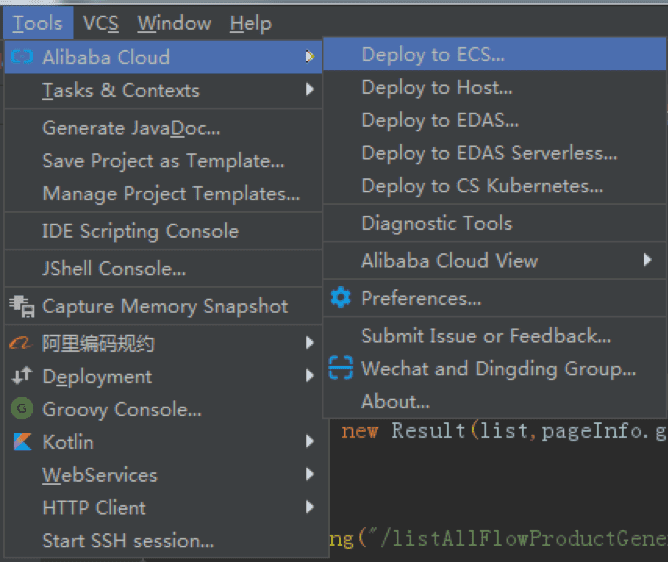Open the VCS menu

coord(100,23)
